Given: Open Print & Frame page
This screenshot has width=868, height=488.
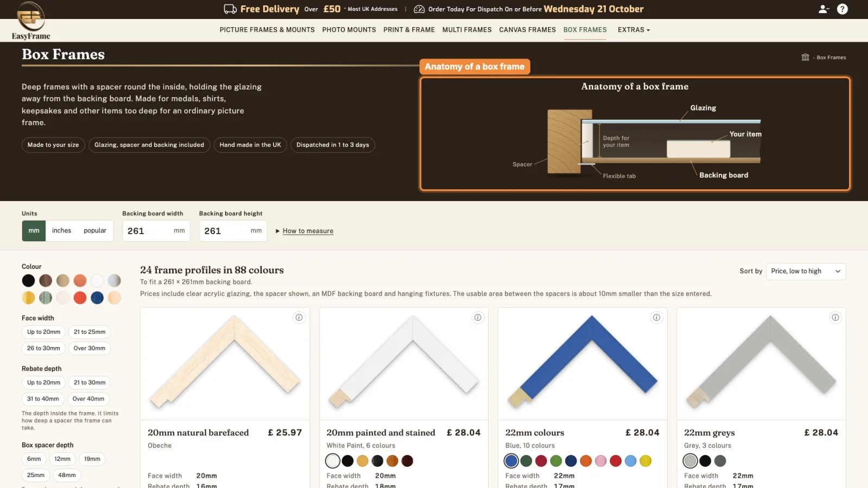Looking at the screenshot, I should pos(409,30).
